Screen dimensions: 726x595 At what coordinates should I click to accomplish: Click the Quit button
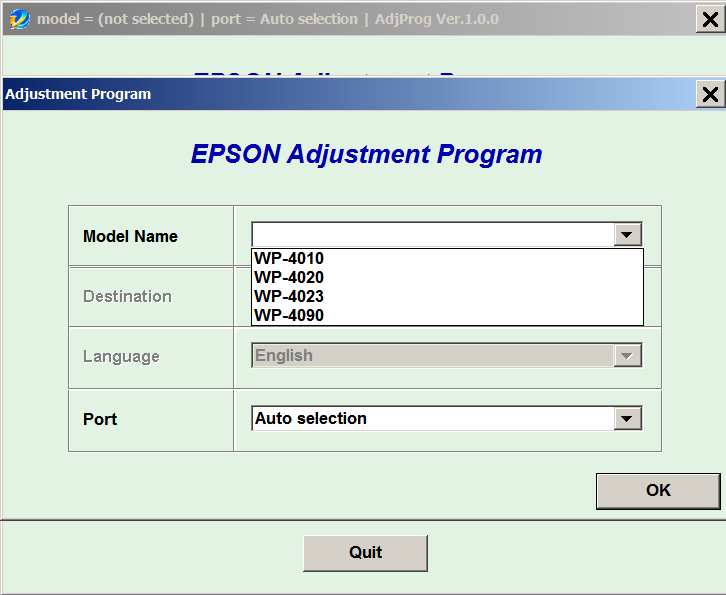pyautogui.click(x=365, y=553)
